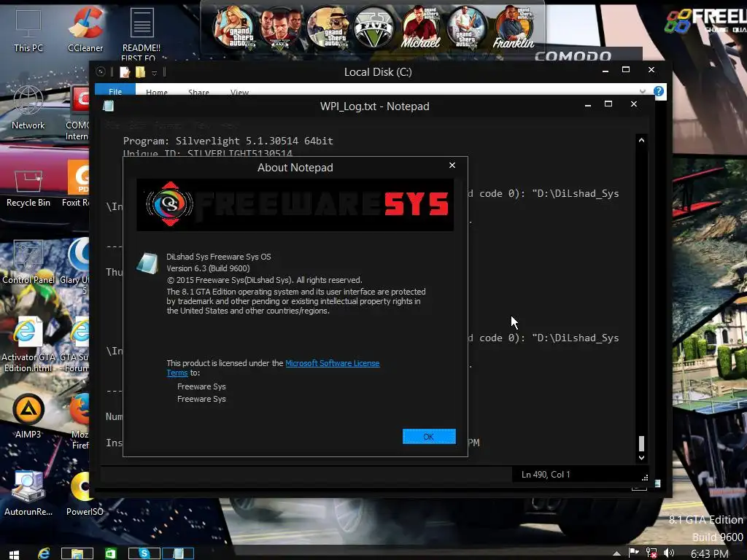The height and width of the screenshot is (560, 747).
Task: Open Store icon on taskbar
Action: [x=111, y=553]
